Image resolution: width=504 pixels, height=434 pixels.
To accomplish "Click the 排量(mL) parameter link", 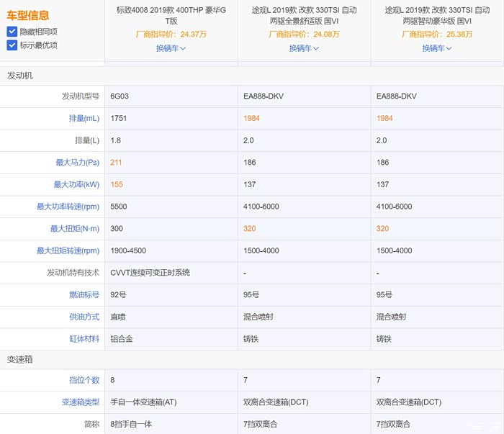I will pyautogui.click(x=79, y=118).
